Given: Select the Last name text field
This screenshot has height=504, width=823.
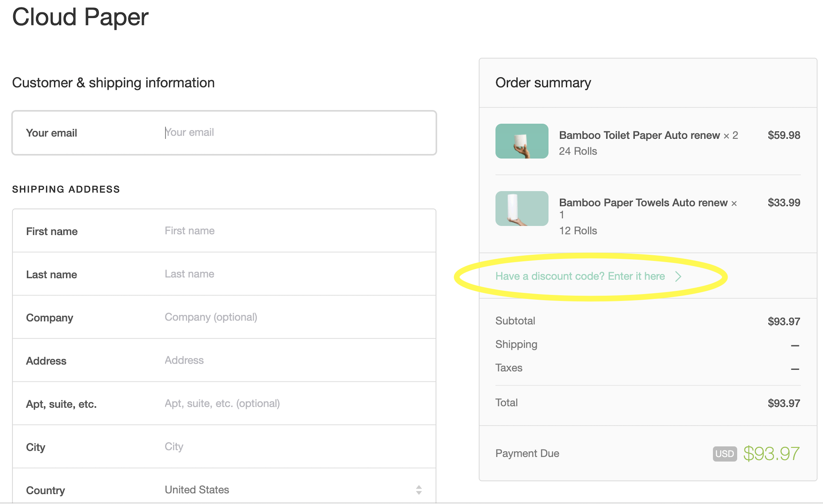Looking at the screenshot, I should click(x=224, y=274).
